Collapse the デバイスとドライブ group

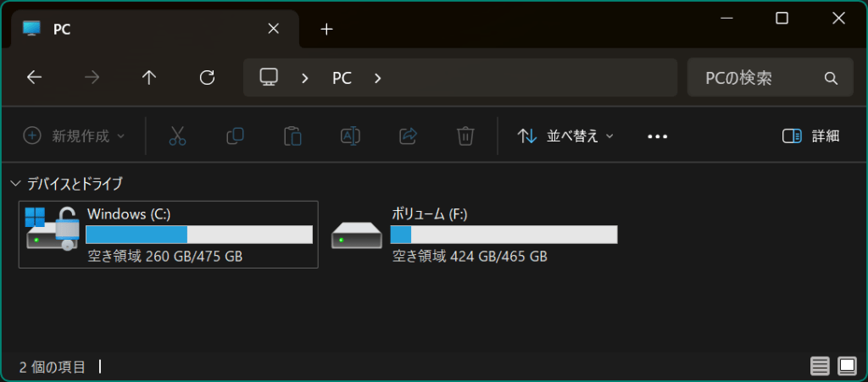point(15,183)
